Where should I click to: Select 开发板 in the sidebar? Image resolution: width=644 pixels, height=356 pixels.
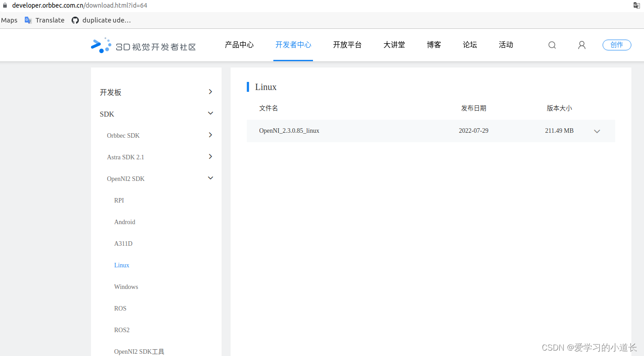click(110, 92)
